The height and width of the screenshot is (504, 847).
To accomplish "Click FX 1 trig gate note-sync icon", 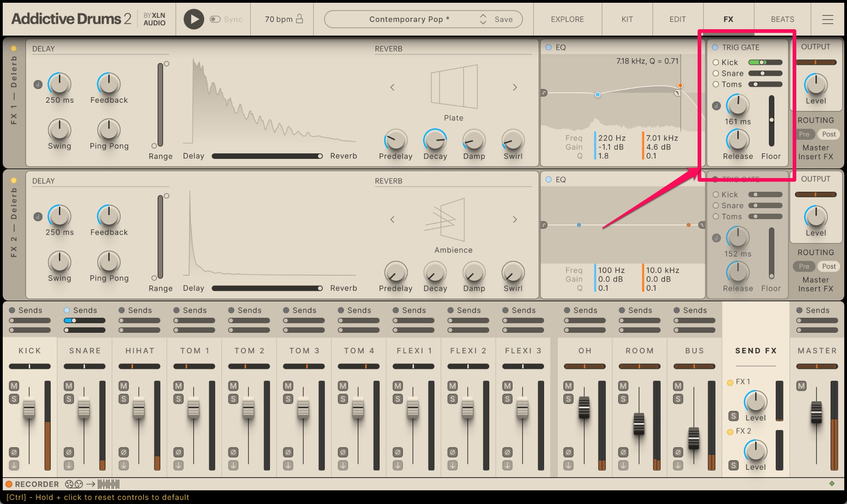I will coord(716,106).
